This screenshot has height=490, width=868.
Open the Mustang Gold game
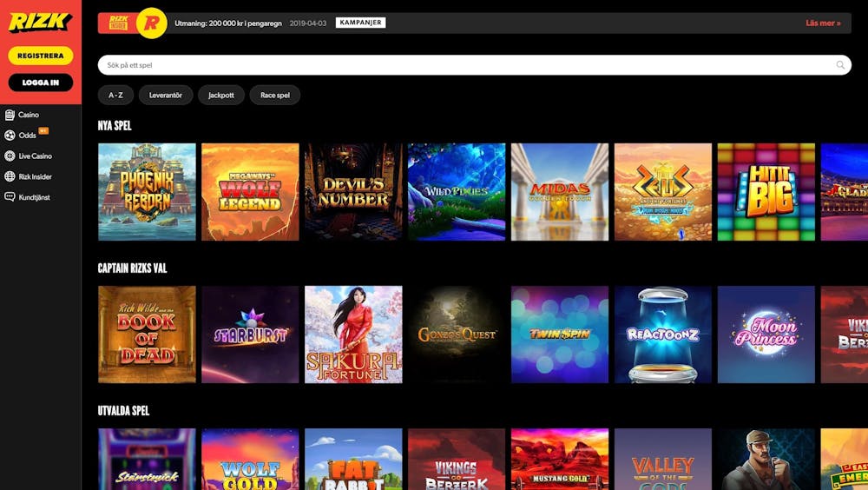tap(560, 459)
